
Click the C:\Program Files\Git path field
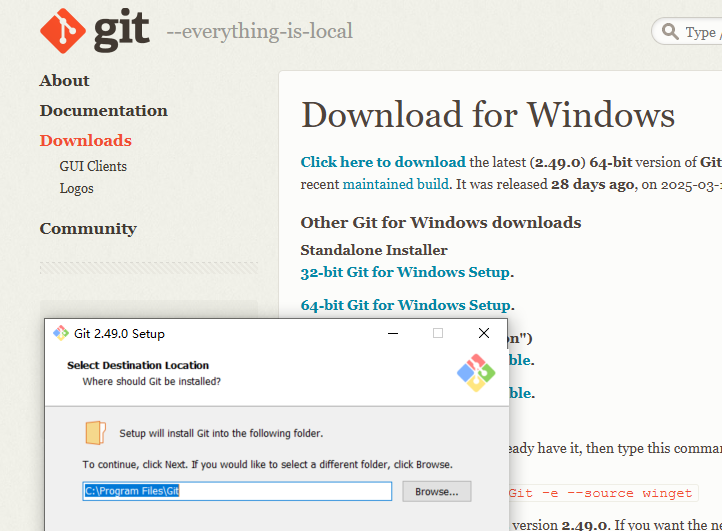[x=237, y=491]
